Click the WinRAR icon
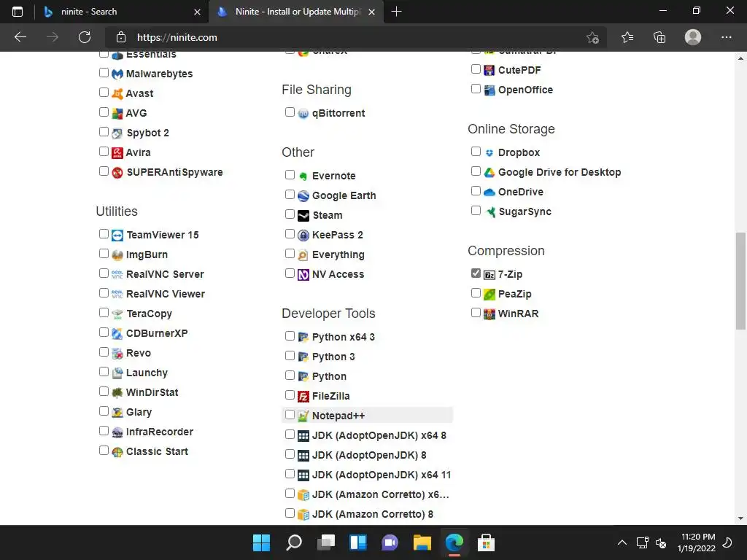The image size is (747, 560). tap(489, 314)
